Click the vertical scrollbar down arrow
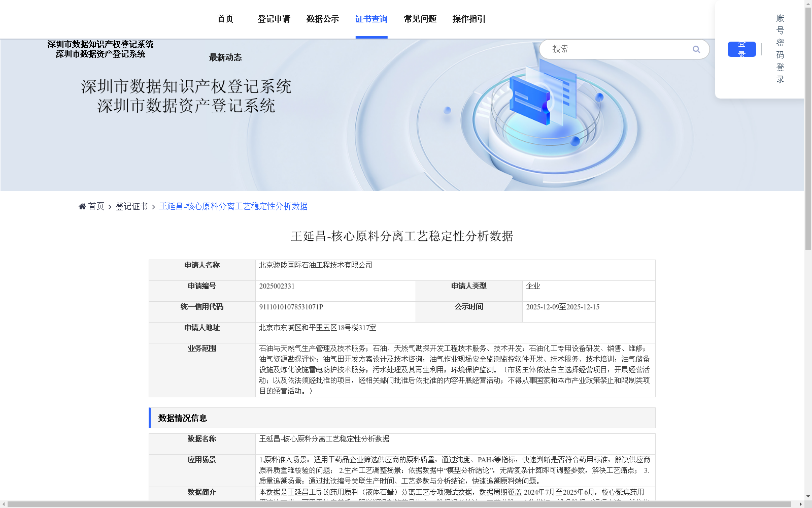 pyautogui.click(x=808, y=496)
